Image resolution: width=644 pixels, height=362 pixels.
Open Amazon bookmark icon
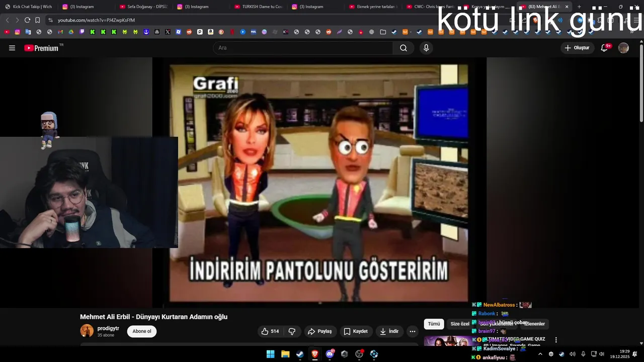tap(210, 32)
